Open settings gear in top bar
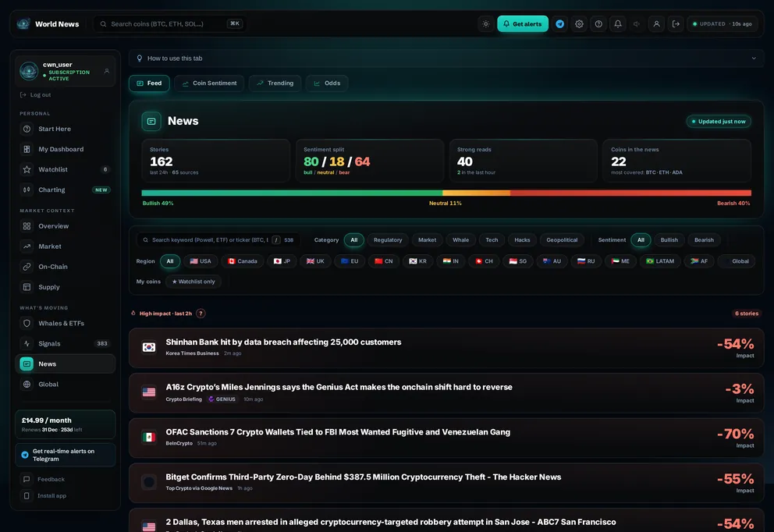 click(x=579, y=23)
